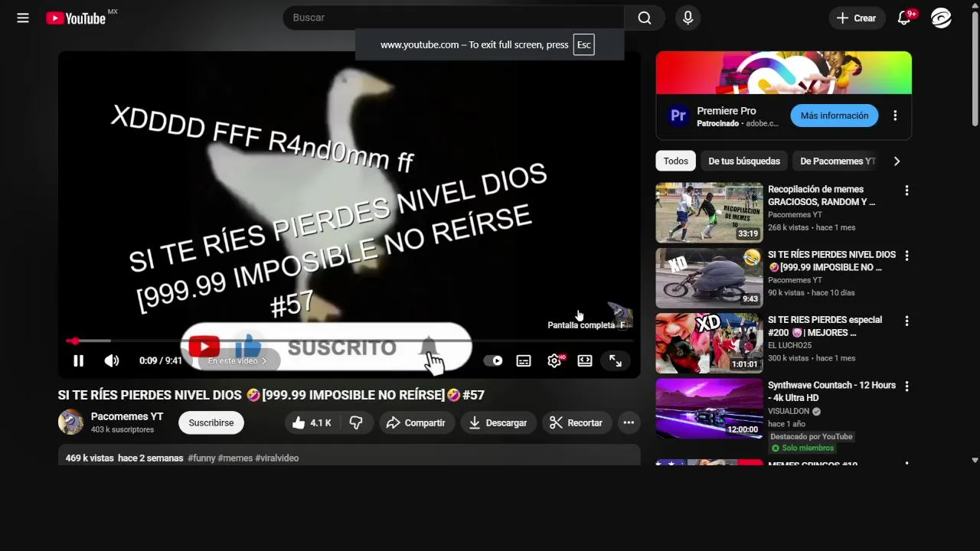Image resolution: width=980 pixels, height=551 pixels.
Task: Click Más información on Premiere Pro ad
Action: tap(835, 116)
